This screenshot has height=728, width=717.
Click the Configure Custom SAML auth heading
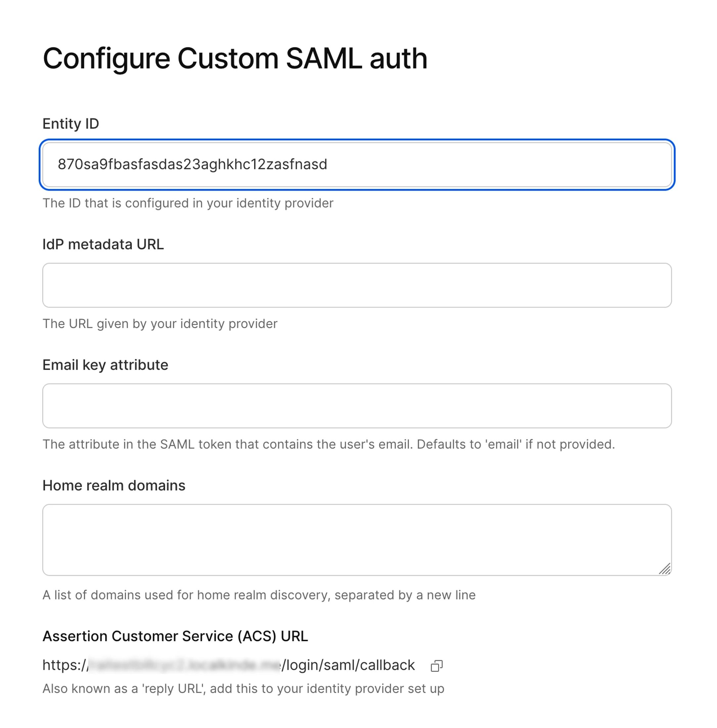[235, 58]
